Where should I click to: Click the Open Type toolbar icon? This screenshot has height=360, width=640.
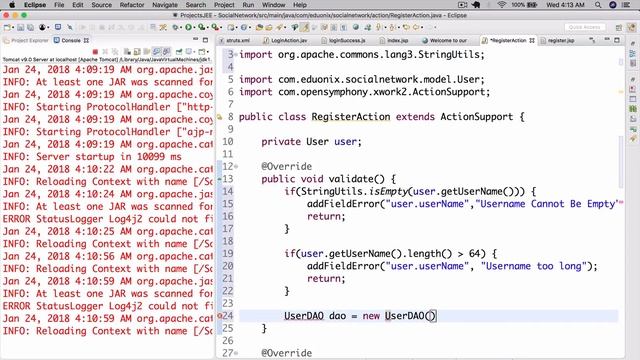point(259,27)
